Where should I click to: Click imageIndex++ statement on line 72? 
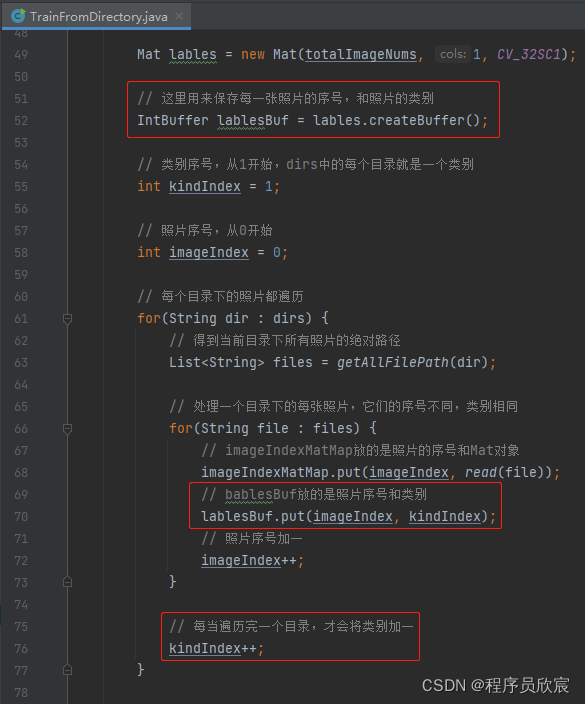[252, 560]
